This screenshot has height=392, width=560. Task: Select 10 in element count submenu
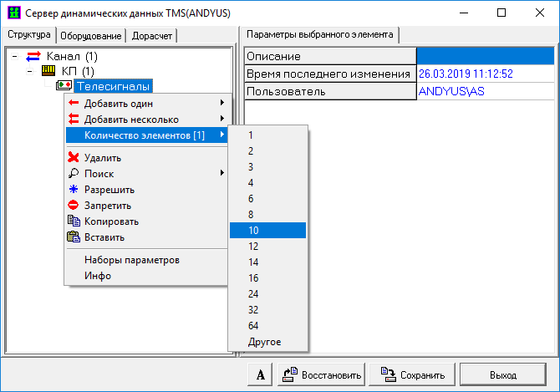[267, 230]
